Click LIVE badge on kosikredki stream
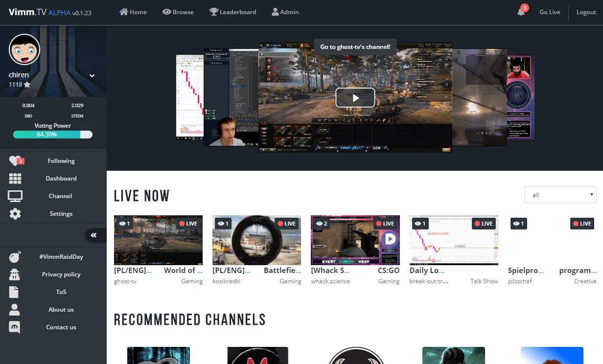The image size is (603, 364). 286,224
